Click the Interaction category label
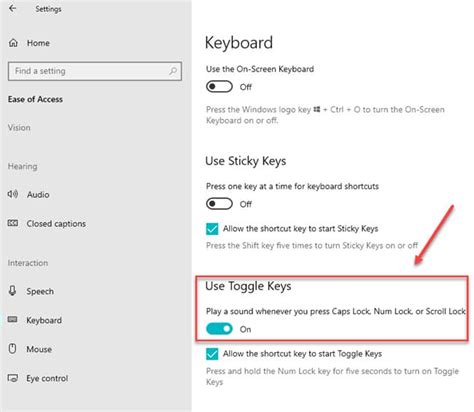This screenshot has width=474, height=412. tap(28, 263)
